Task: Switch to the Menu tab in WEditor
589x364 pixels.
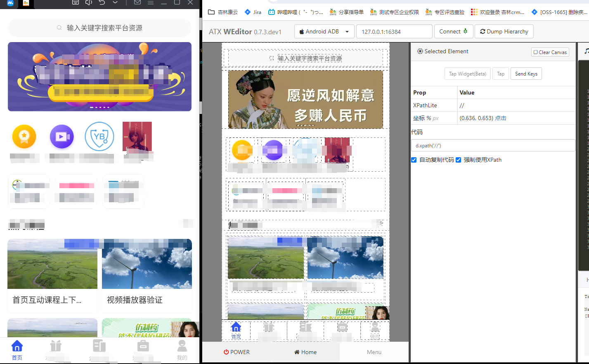Action: [x=374, y=352]
